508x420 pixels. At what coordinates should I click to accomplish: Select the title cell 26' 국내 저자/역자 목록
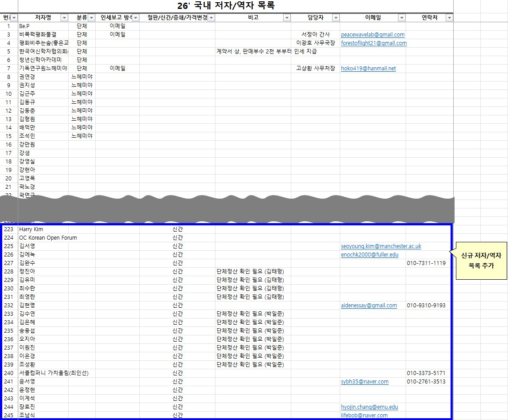pos(226,6)
